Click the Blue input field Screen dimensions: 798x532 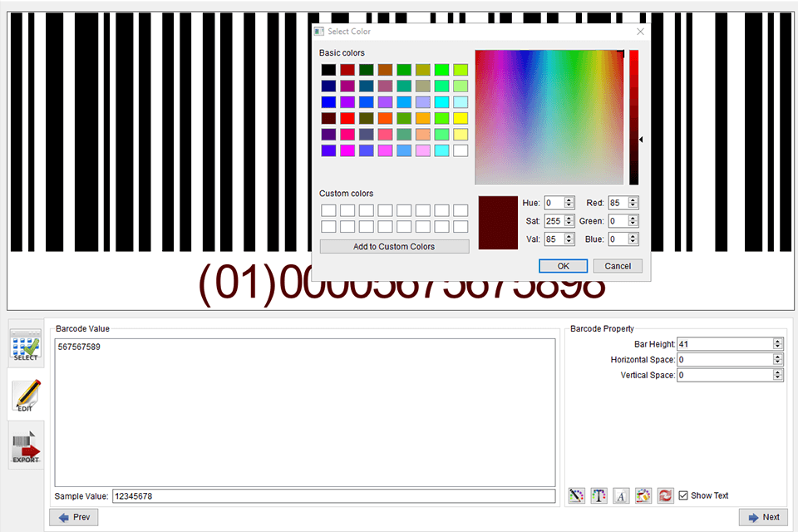tap(618, 239)
